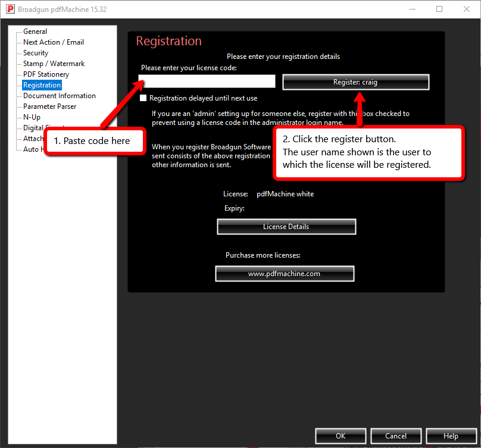
Task: Click the Register: craig button
Action: (355, 82)
